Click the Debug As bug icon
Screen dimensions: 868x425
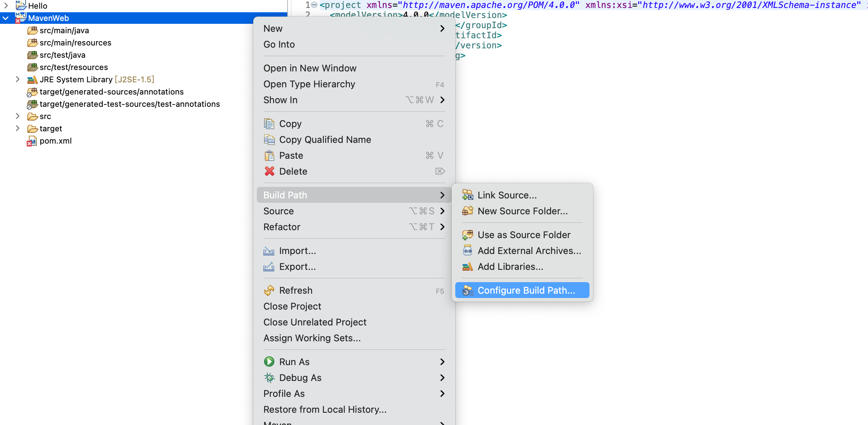(269, 378)
